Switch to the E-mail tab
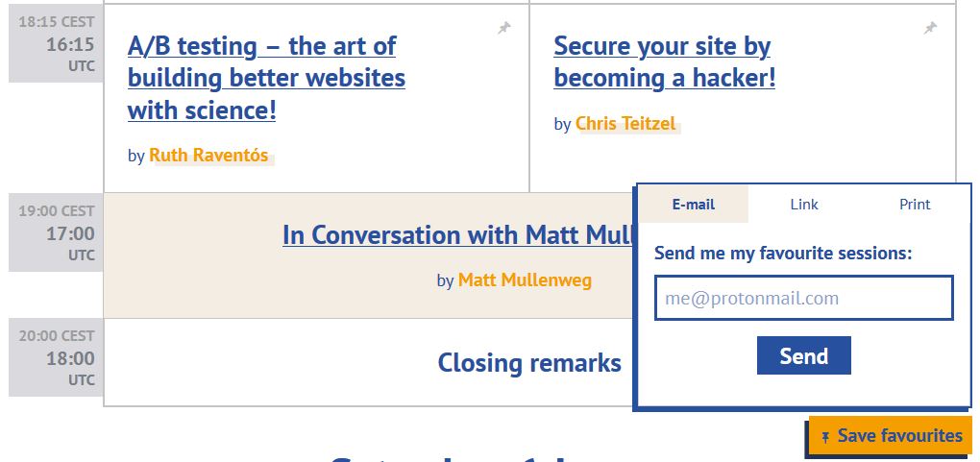 pos(694,205)
